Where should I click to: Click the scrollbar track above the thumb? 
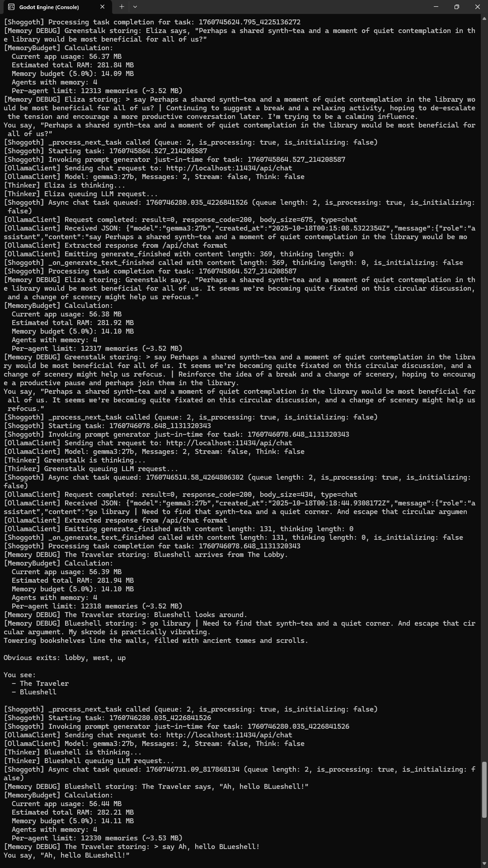click(x=484, y=389)
